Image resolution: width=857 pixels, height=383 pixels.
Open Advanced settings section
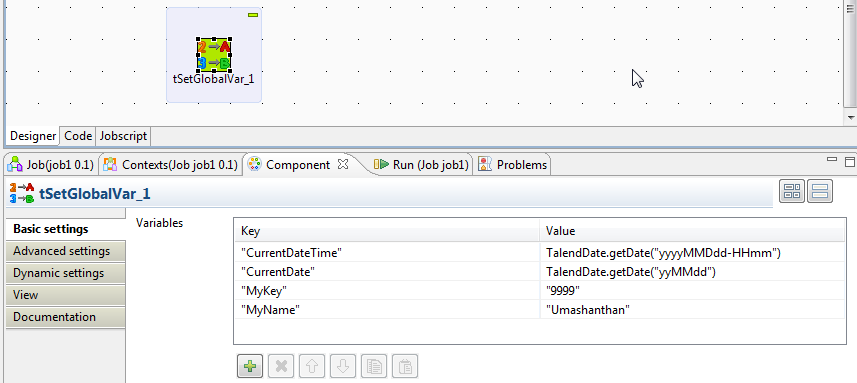(66, 251)
